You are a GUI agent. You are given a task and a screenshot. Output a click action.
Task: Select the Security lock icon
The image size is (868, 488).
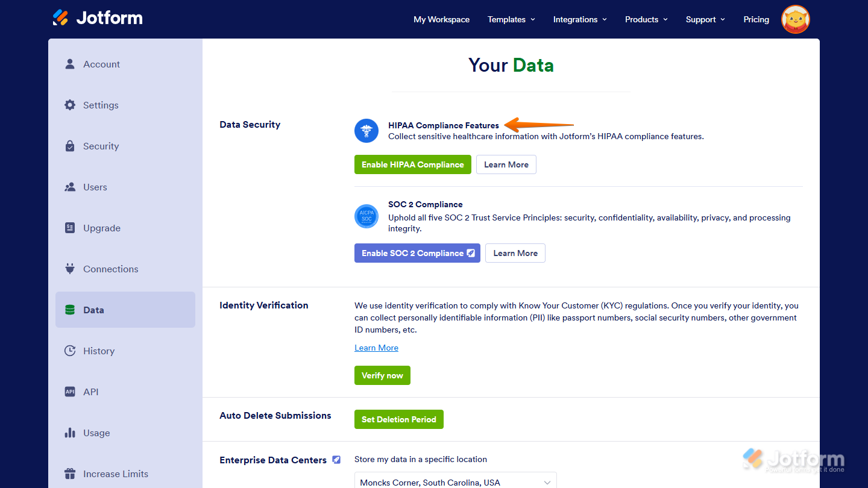point(70,146)
